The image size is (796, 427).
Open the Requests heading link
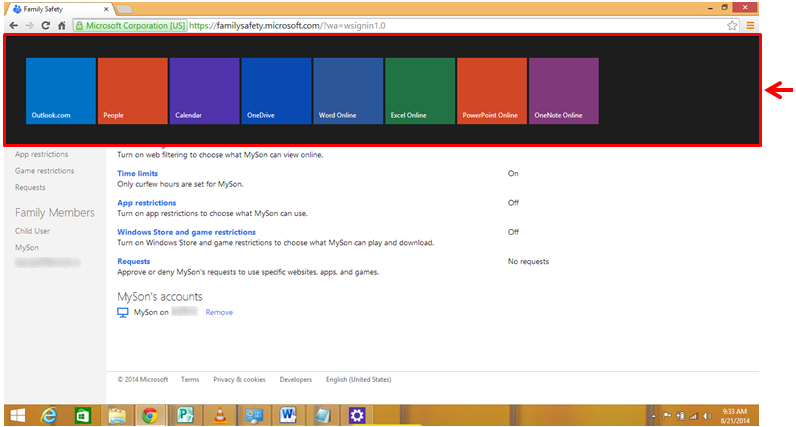pyautogui.click(x=134, y=261)
